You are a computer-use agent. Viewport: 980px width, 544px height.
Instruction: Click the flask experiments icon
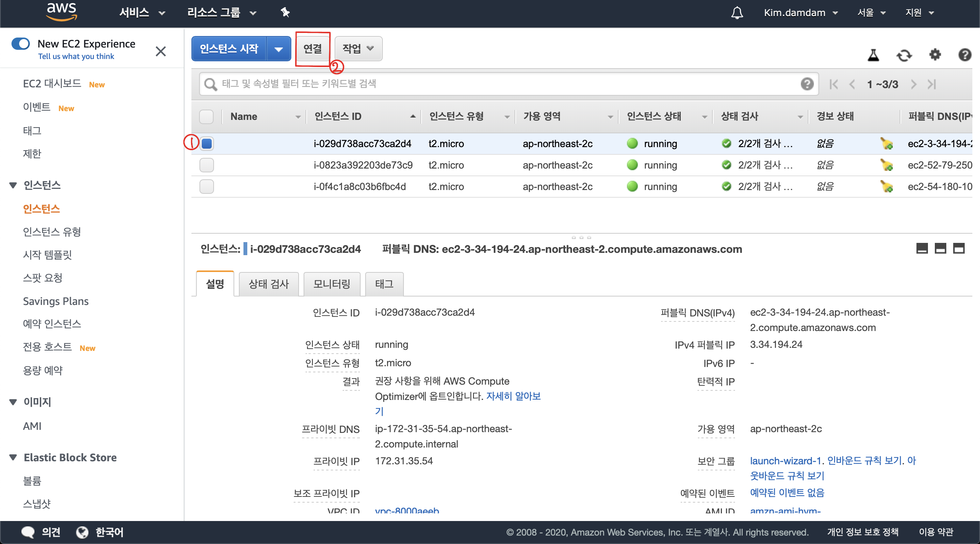[873, 55]
